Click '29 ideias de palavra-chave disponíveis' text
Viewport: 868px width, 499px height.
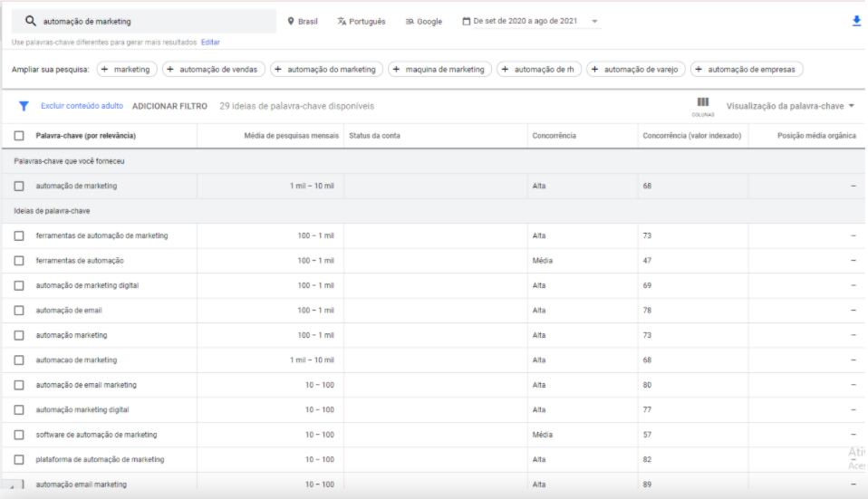click(296, 106)
